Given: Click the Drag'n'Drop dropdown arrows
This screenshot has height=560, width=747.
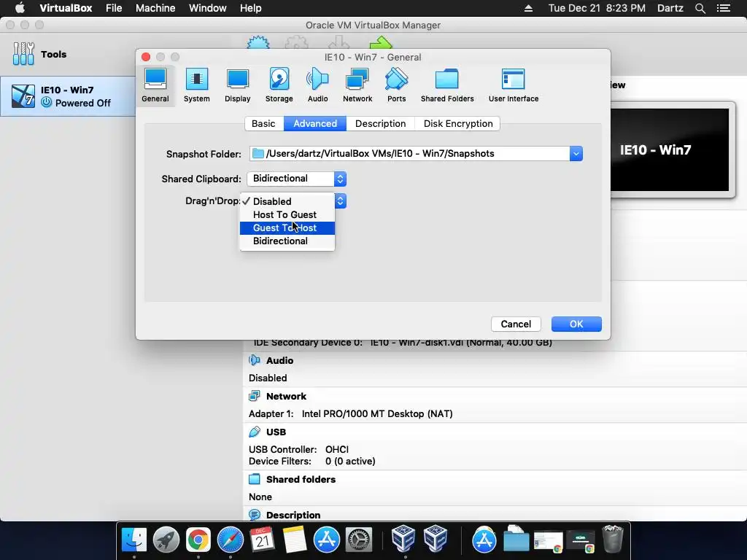Looking at the screenshot, I should click(340, 201).
